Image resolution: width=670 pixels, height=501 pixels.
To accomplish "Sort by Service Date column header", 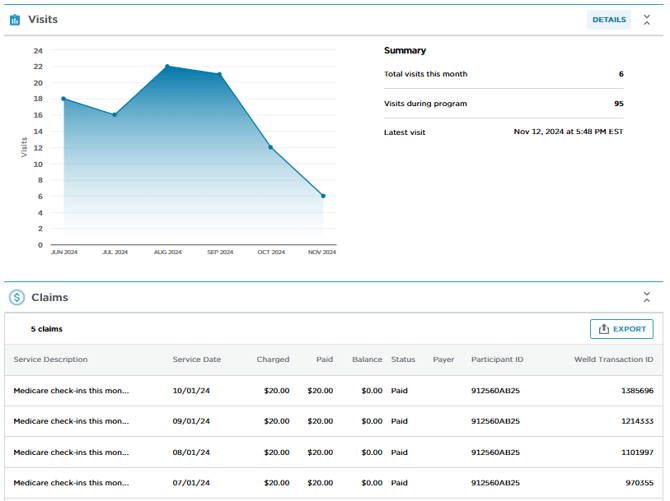I will pos(196,360).
